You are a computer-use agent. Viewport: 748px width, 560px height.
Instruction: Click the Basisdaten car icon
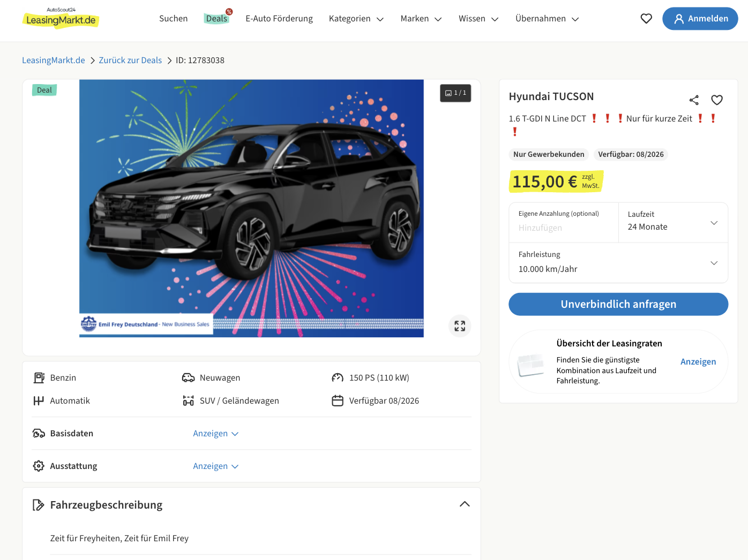(39, 433)
